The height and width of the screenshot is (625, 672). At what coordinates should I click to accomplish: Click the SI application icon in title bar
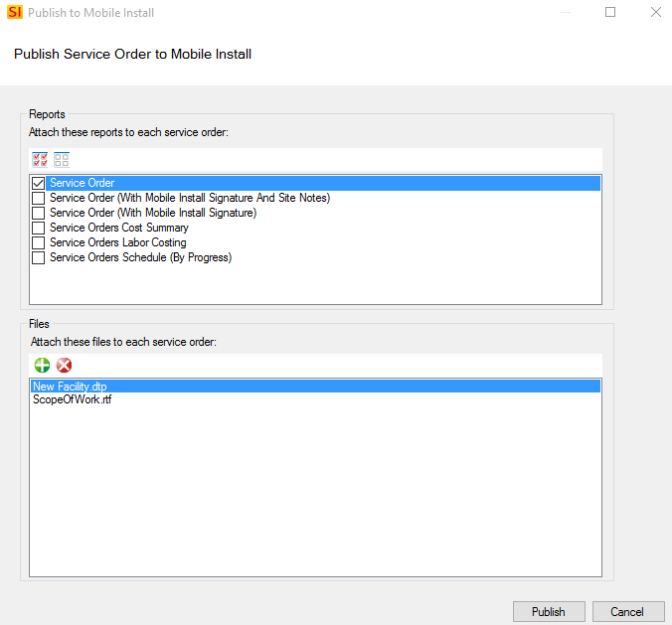tap(15, 12)
